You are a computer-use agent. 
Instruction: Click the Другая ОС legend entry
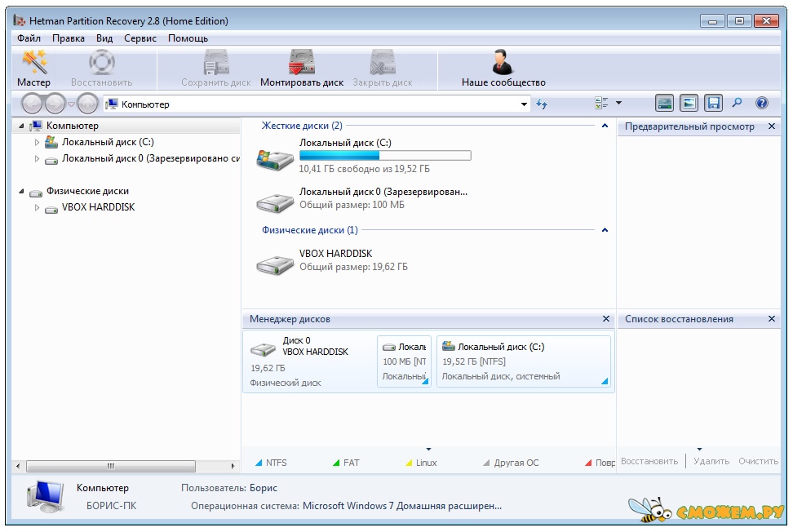pyautogui.click(x=511, y=463)
